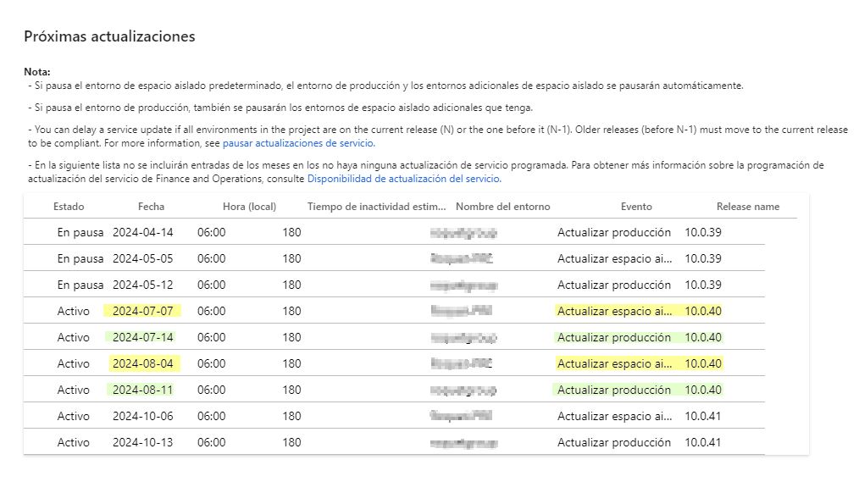Viewport: 859px width, 504px height.
Task: Select date cell 2024-05-05
Action: coord(143,258)
